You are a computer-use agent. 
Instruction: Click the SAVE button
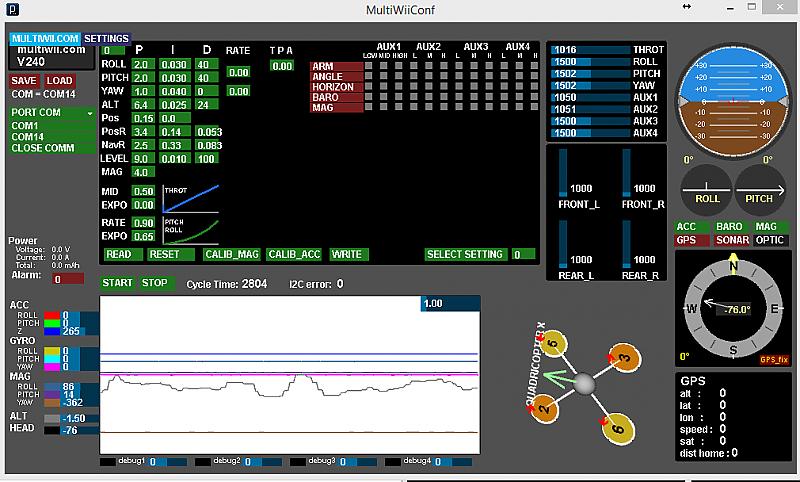(24, 81)
